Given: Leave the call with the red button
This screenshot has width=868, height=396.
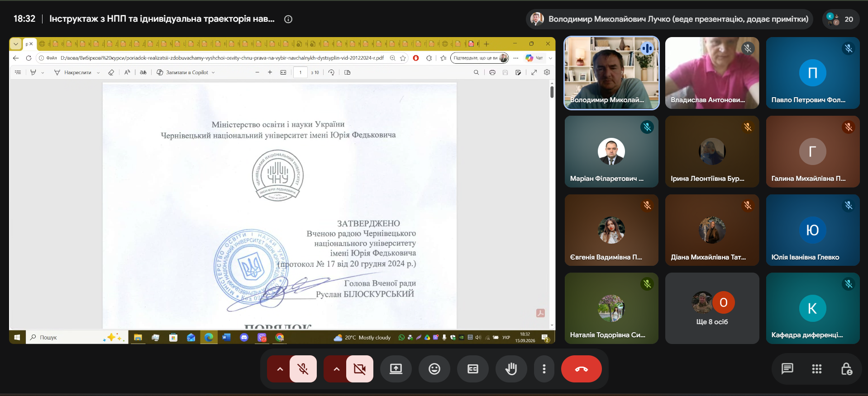Looking at the screenshot, I should [x=582, y=369].
